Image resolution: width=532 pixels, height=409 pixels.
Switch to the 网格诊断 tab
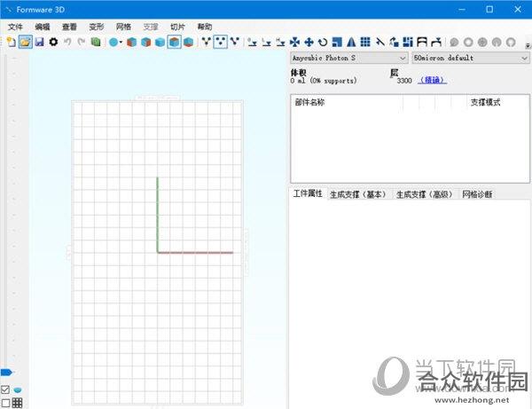point(477,194)
